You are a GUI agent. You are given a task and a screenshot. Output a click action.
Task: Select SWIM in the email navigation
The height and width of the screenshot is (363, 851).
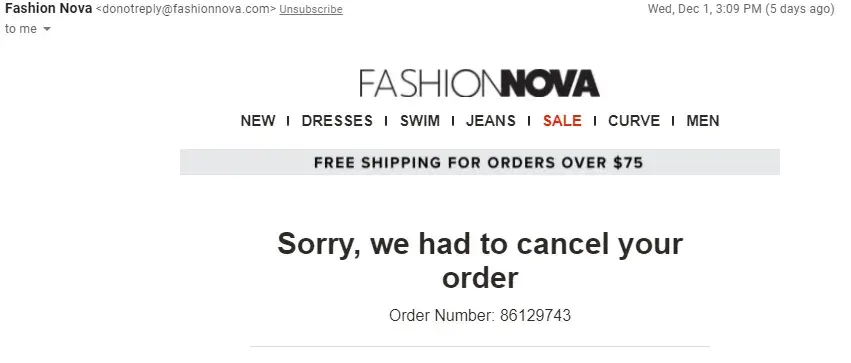420,120
